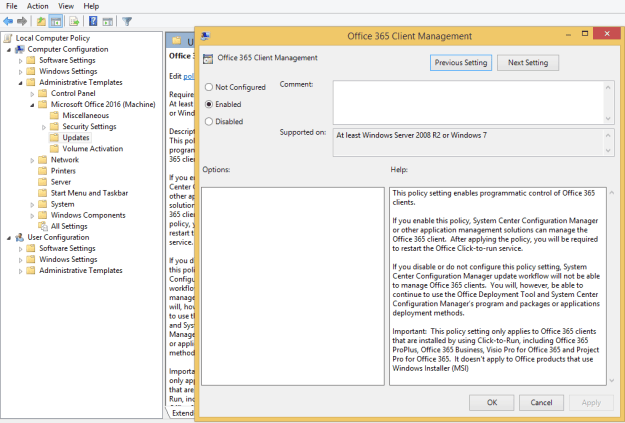
Task: Click the Next Setting button
Action: (528, 63)
